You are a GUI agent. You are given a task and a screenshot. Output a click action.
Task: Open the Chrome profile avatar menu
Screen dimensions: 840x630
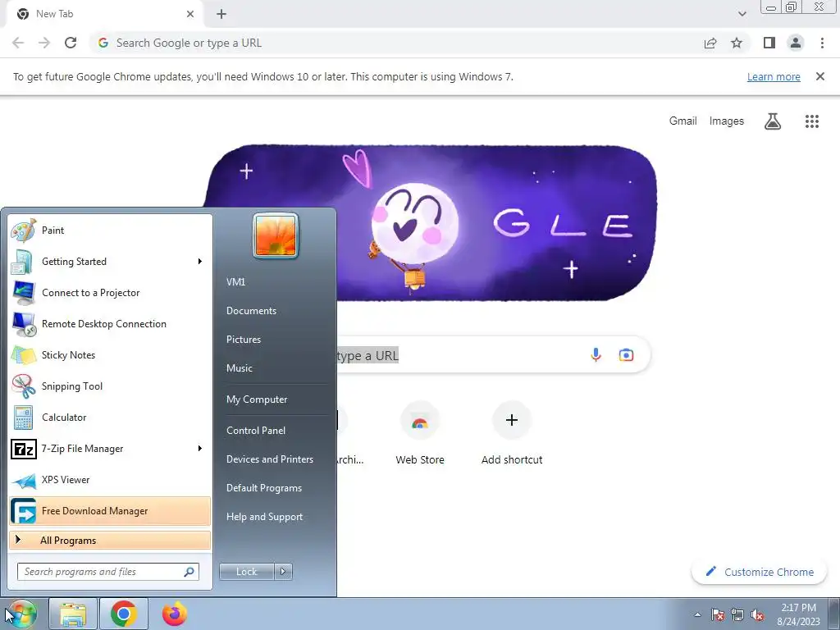(x=796, y=43)
